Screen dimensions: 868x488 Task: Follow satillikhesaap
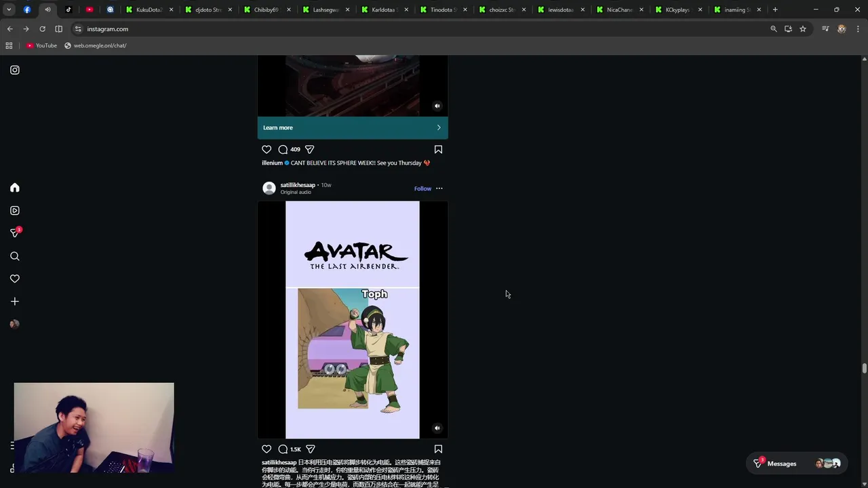[422, 188]
